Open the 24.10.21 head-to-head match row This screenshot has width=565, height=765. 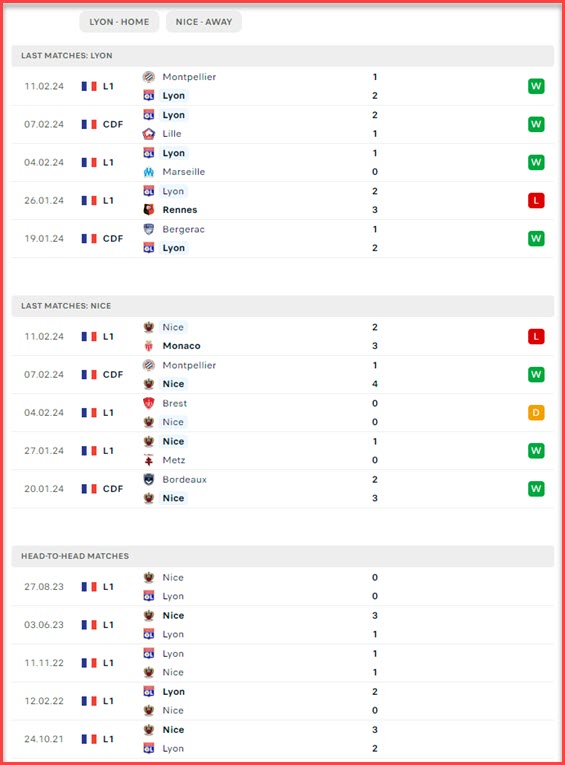pos(282,739)
